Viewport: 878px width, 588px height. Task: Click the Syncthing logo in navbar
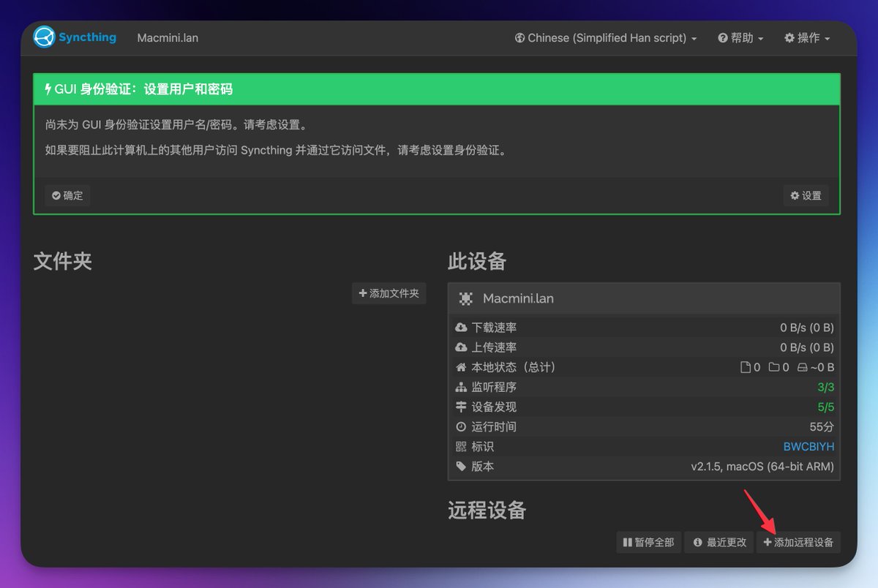coord(75,37)
